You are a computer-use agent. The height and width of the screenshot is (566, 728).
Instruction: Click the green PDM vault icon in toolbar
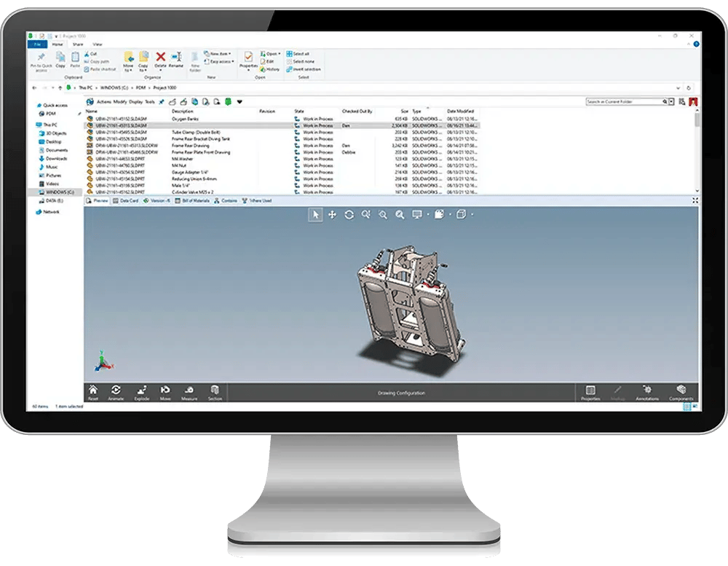coord(228,102)
